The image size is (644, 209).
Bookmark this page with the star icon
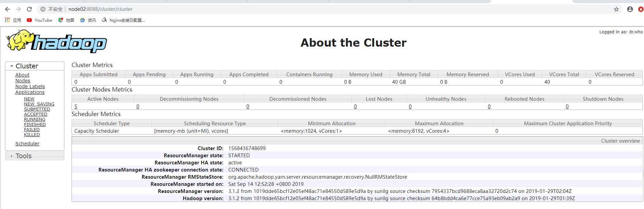click(616, 9)
